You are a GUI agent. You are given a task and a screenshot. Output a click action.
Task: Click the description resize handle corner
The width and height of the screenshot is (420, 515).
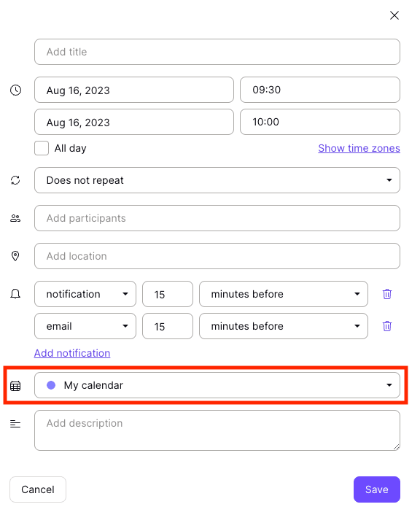click(397, 447)
